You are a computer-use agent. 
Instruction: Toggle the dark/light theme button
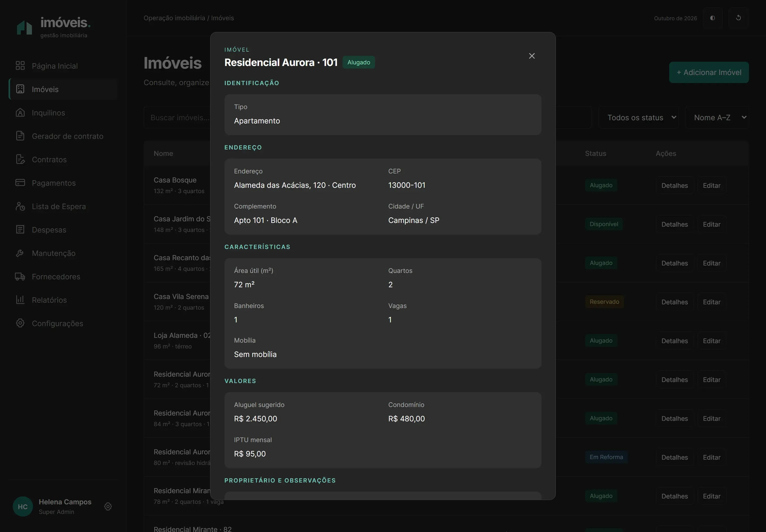[713, 18]
